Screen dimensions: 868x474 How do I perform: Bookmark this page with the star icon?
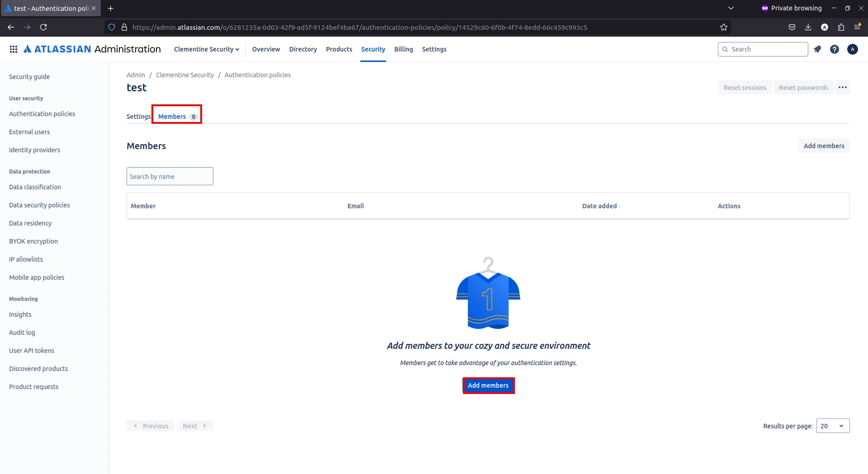click(x=723, y=27)
